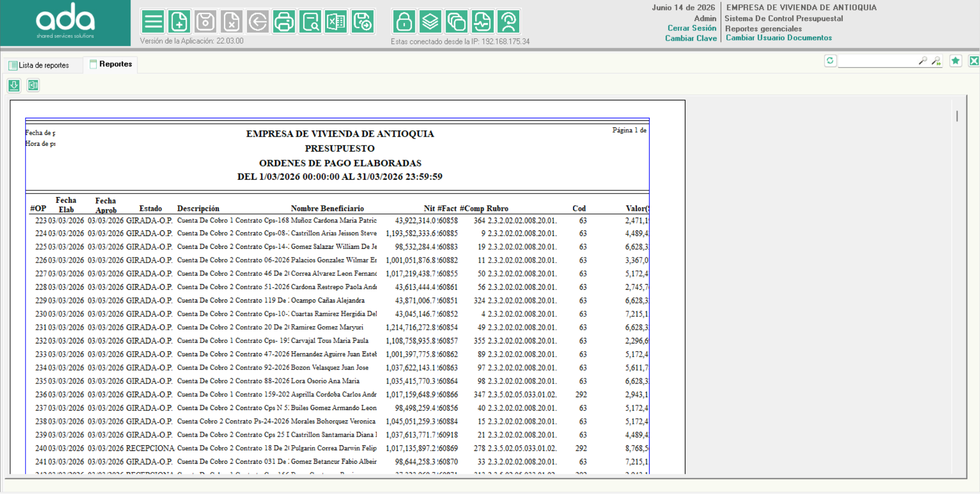
Task: Click beneficiary Castrillon Arias Jeisson Steve
Action: tap(333, 233)
